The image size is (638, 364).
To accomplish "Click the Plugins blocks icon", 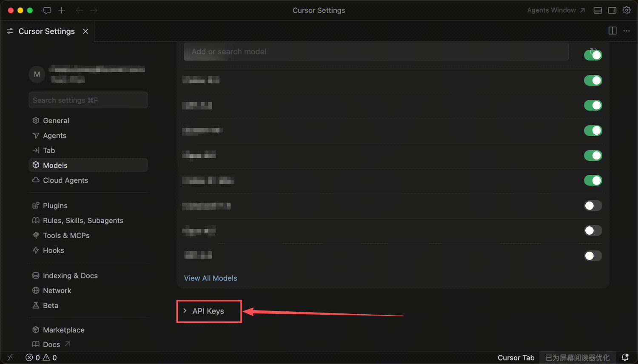I will pyautogui.click(x=36, y=205).
